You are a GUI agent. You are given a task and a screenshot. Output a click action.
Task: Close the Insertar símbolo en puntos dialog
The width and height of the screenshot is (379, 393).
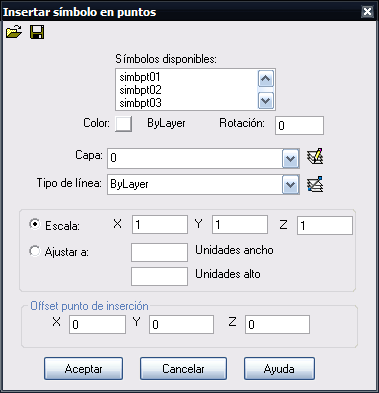[367, 12]
